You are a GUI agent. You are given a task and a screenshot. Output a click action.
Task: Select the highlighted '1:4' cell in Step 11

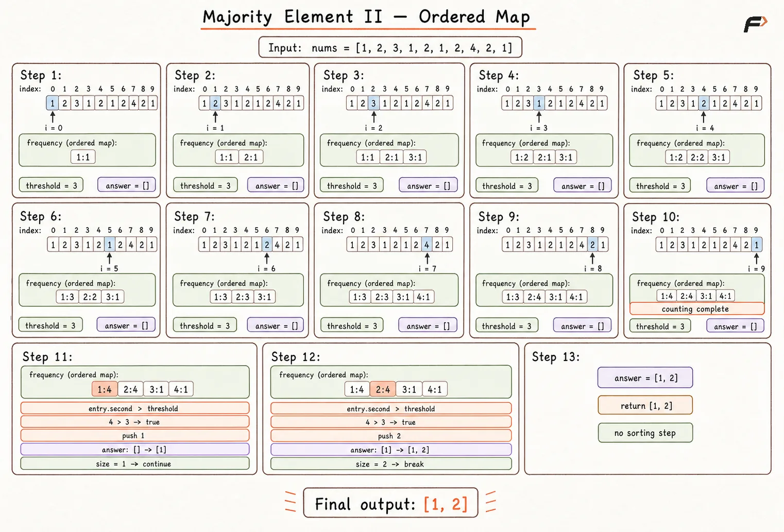(x=105, y=389)
